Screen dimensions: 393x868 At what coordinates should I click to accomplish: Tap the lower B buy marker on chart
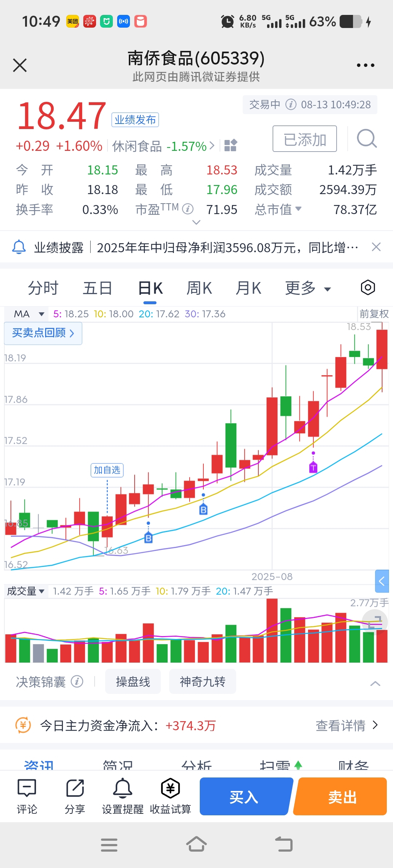148,538
